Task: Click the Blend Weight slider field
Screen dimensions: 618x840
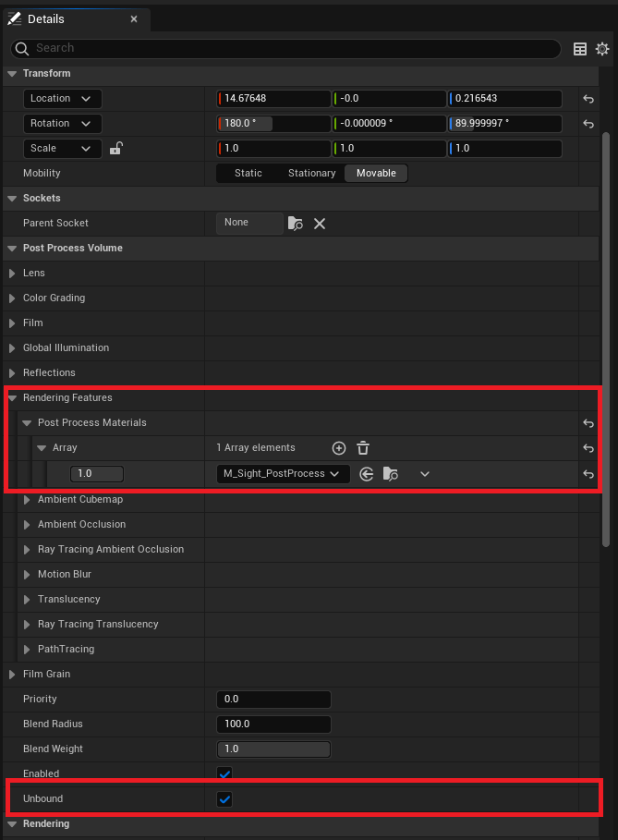Action: click(x=273, y=749)
